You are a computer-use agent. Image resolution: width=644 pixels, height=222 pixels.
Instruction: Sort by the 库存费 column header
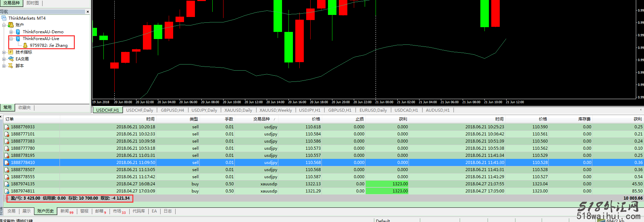click(x=571, y=119)
